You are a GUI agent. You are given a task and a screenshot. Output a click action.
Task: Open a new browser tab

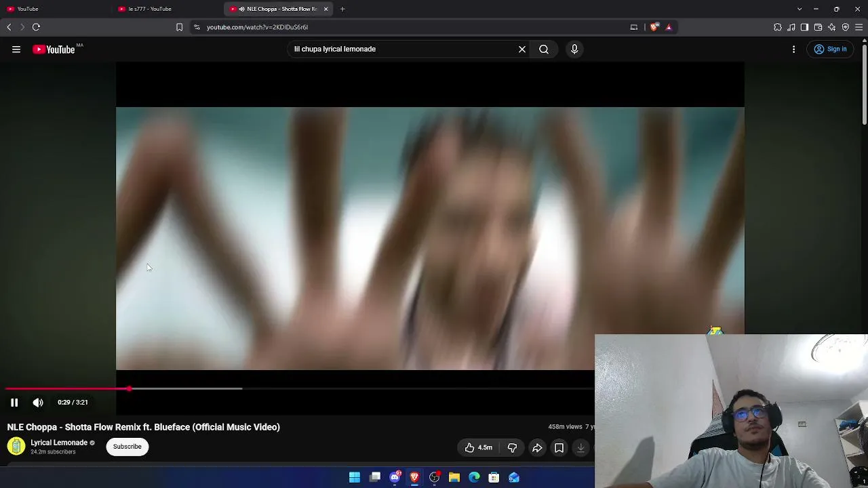tap(342, 9)
